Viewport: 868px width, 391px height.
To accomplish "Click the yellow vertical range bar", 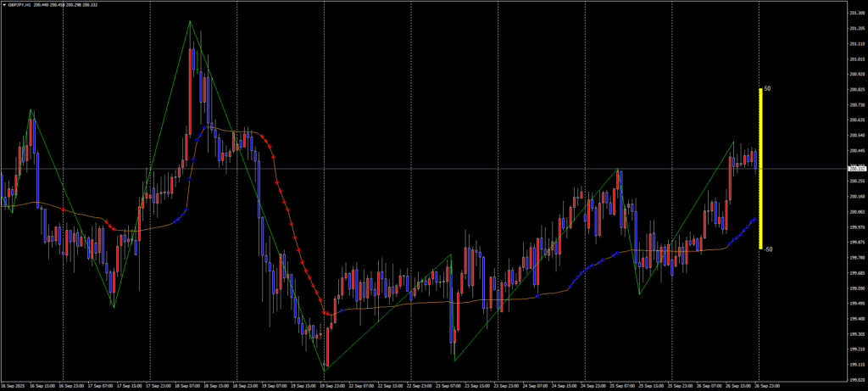I will 760,168.
